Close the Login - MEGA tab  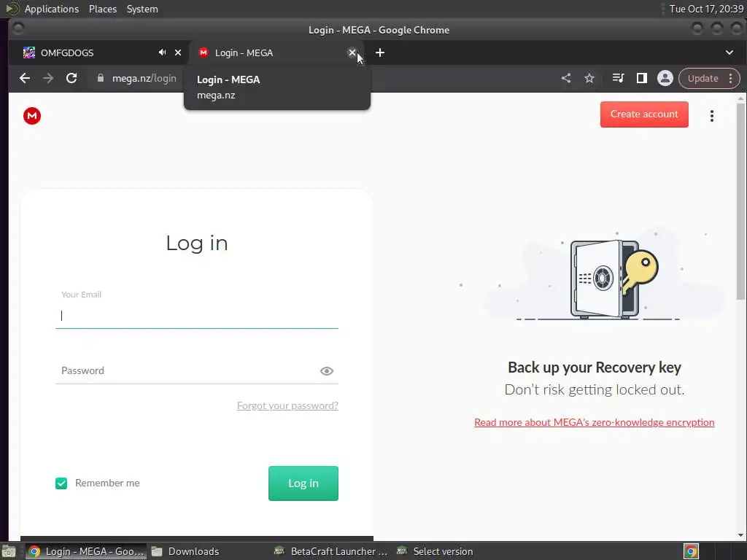[352, 52]
